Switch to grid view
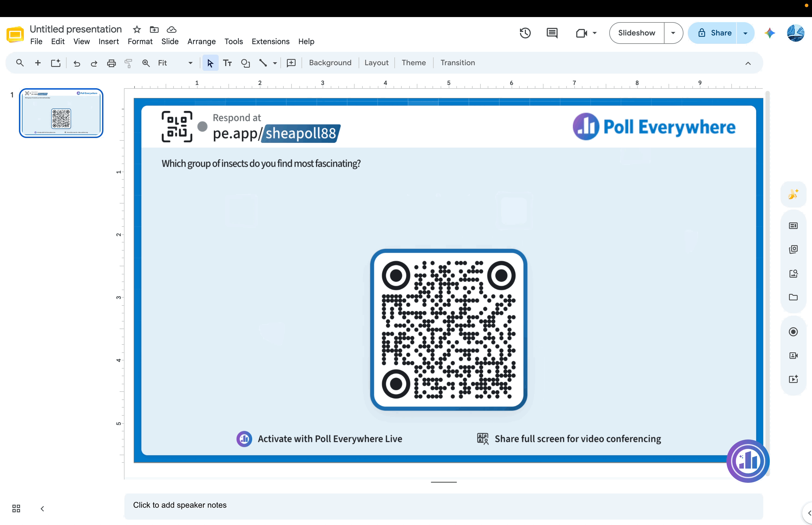Screen dimensions: 812x525 [x=16, y=509]
